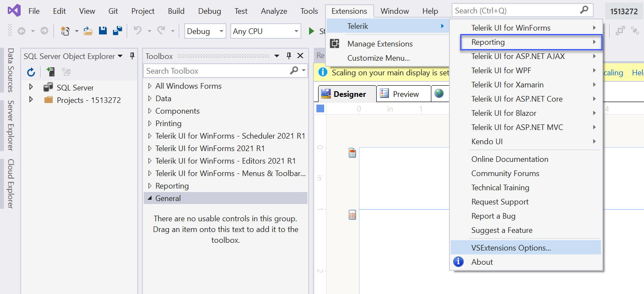Image resolution: width=644 pixels, height=294 pixels.
Task: Click the About info icon in the Telerik menu
Action: 459,262
